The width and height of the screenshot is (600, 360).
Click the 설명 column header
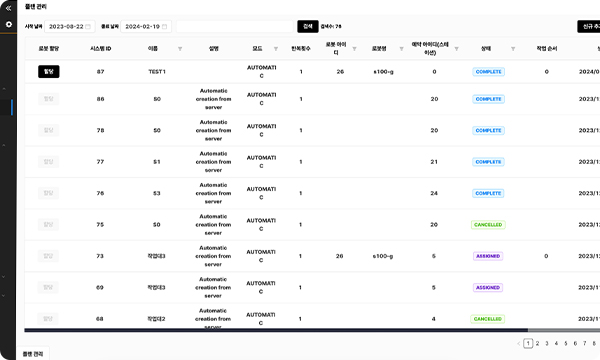[x=214, y=49]
